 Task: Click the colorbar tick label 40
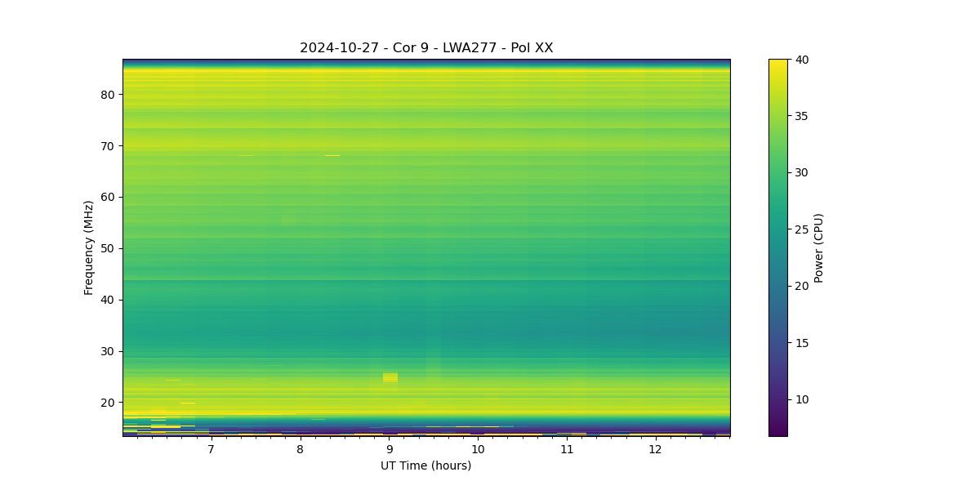click(802, 60)
